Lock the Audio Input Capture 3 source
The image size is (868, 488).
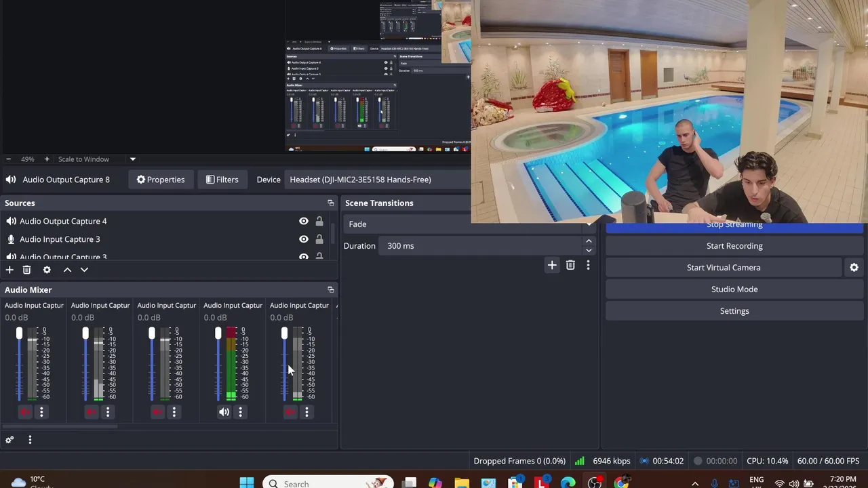(x=319, y=239)
